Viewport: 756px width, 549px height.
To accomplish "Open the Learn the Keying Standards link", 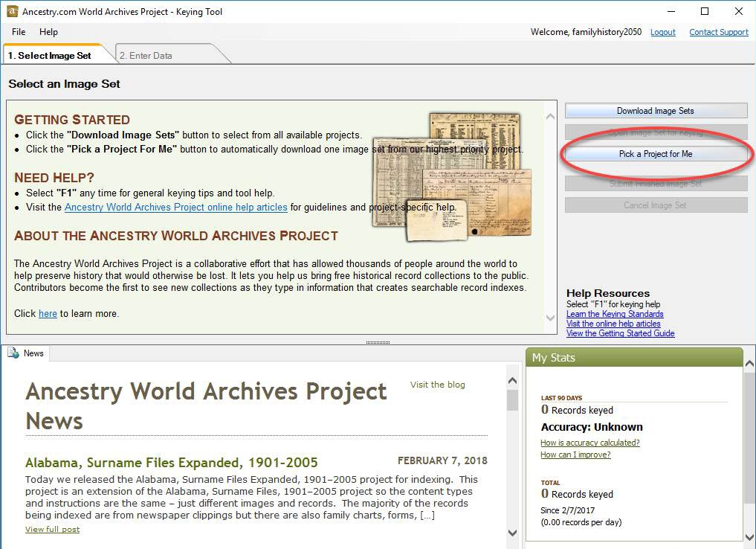I will click(x=615, y=314).
